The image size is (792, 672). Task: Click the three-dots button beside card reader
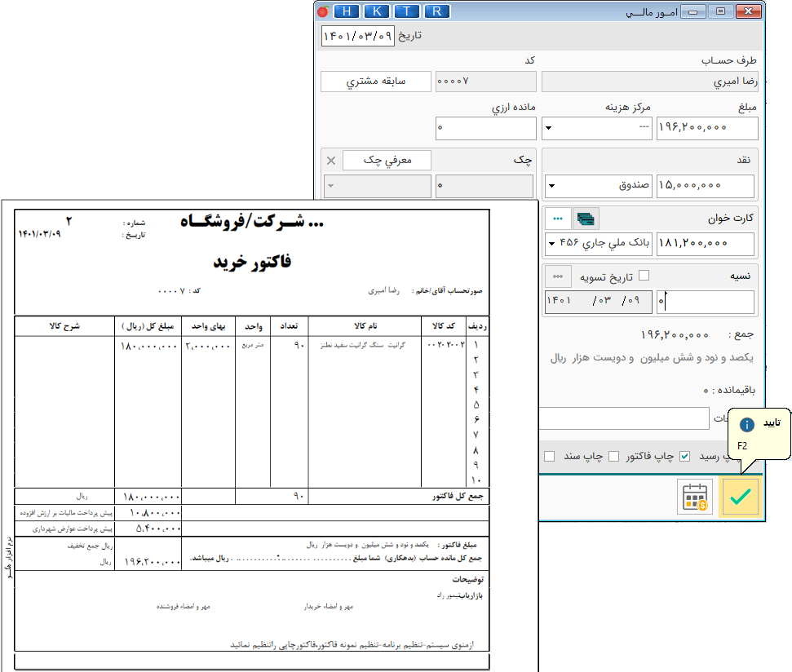coord(559,219)
